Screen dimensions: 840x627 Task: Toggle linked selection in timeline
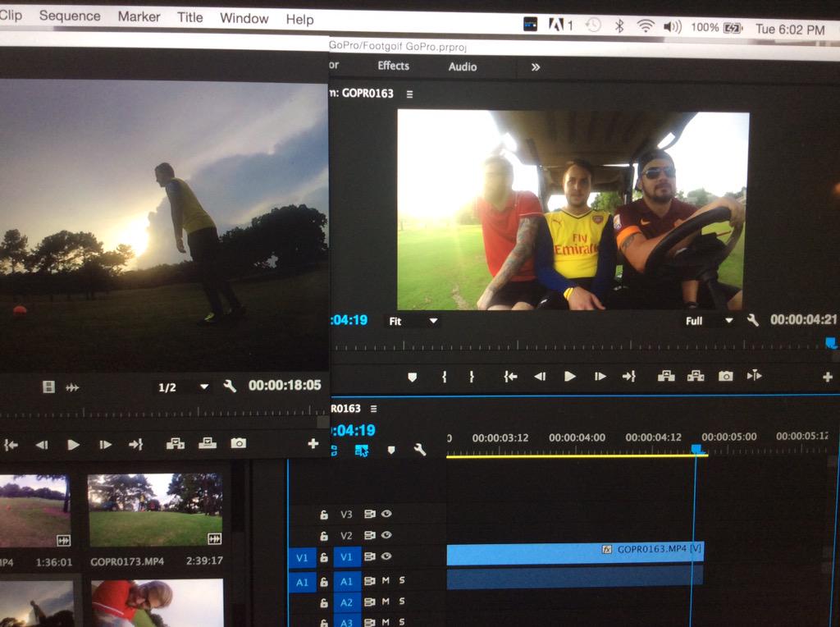(x=362, y=451)
